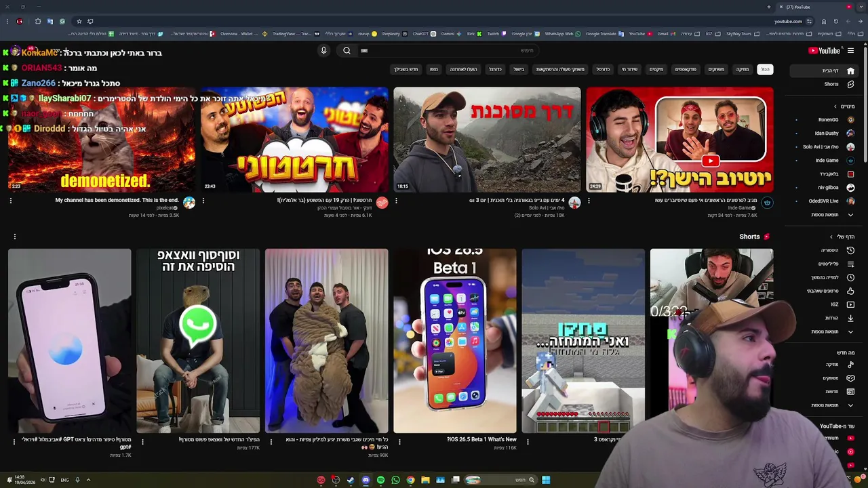This screenshot has height=488, width=868.
Task: Open the IGZ playlist in sidebar
Action: click(x=823, y=304)
